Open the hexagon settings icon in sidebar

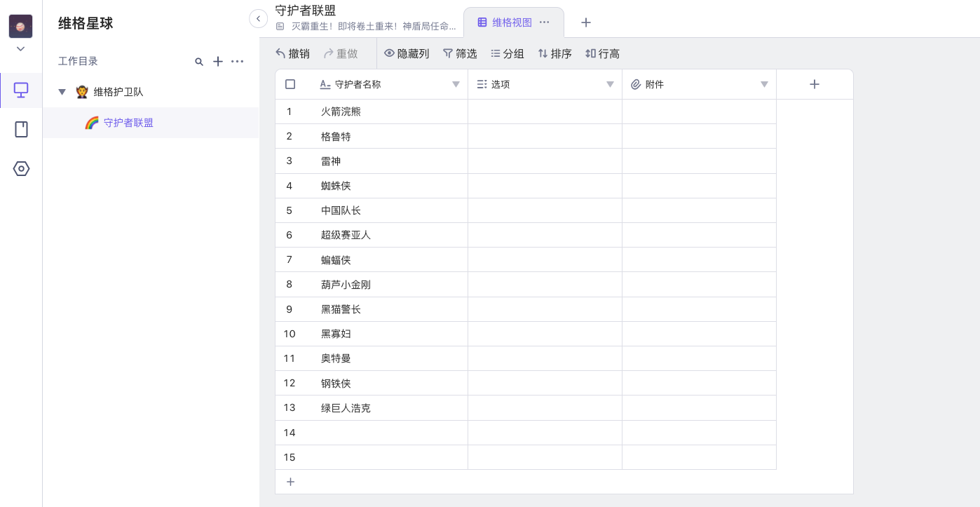point(21,168)
